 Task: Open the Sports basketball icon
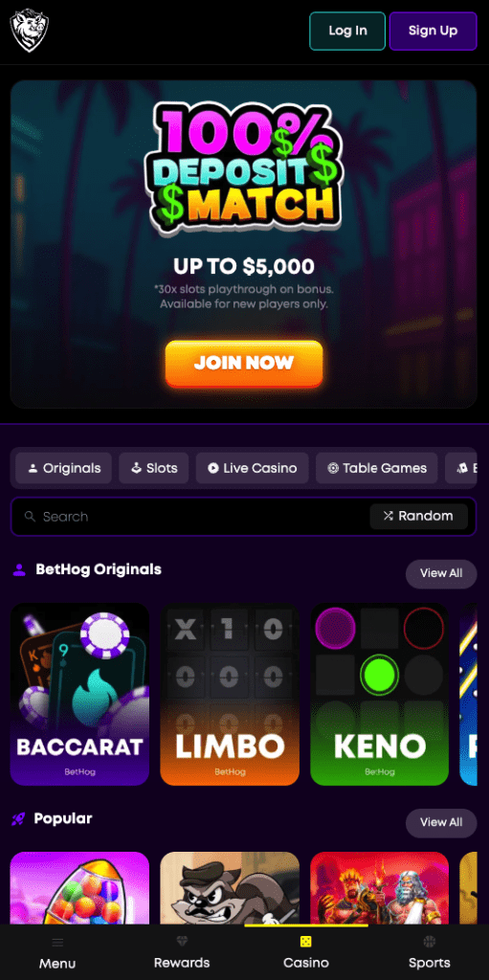429,942
